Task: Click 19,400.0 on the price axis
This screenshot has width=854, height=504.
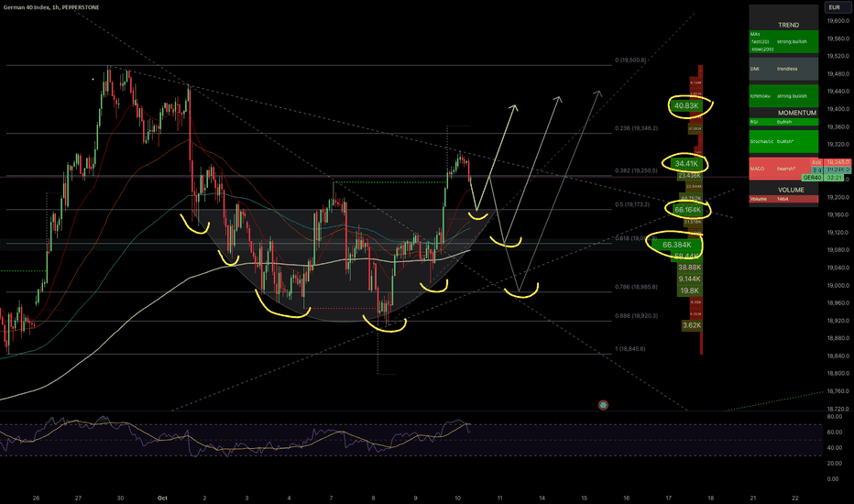Action: click(x=838, y=109)
